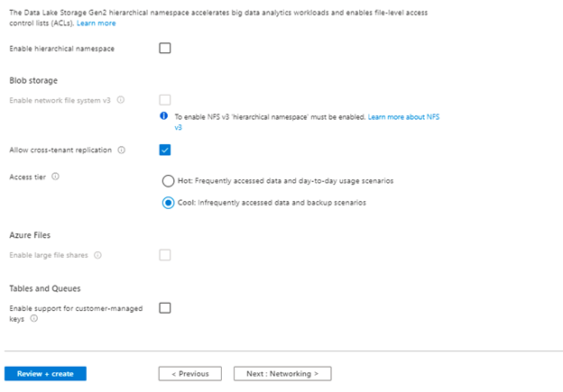Go back with the Previous button
Viewport: 563px width, 392px height.
click(190, 373)
